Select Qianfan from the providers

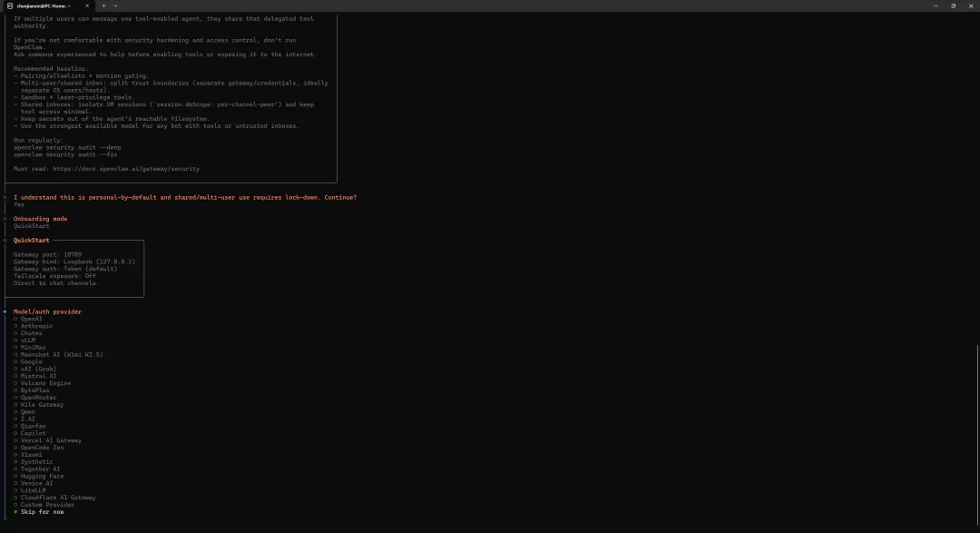[30, 427]
